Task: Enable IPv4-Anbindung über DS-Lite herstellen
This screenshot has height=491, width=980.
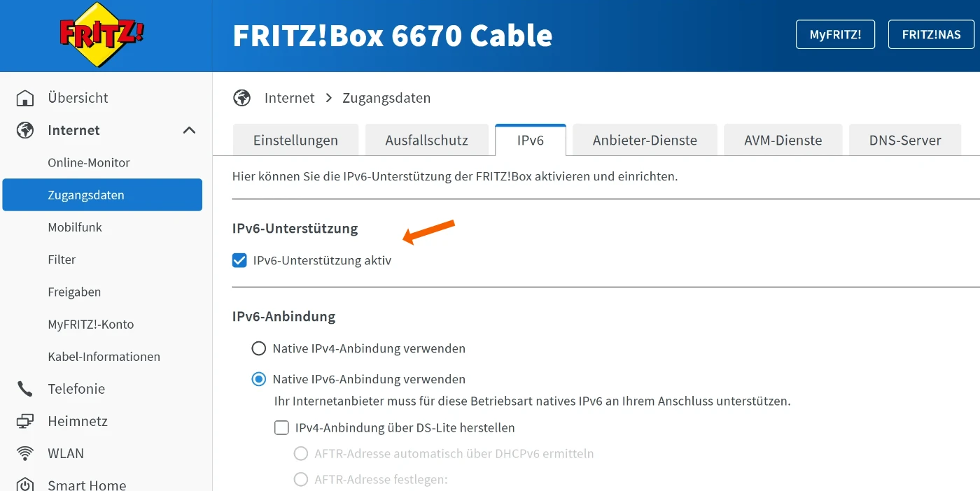Action: coord(281,427)
